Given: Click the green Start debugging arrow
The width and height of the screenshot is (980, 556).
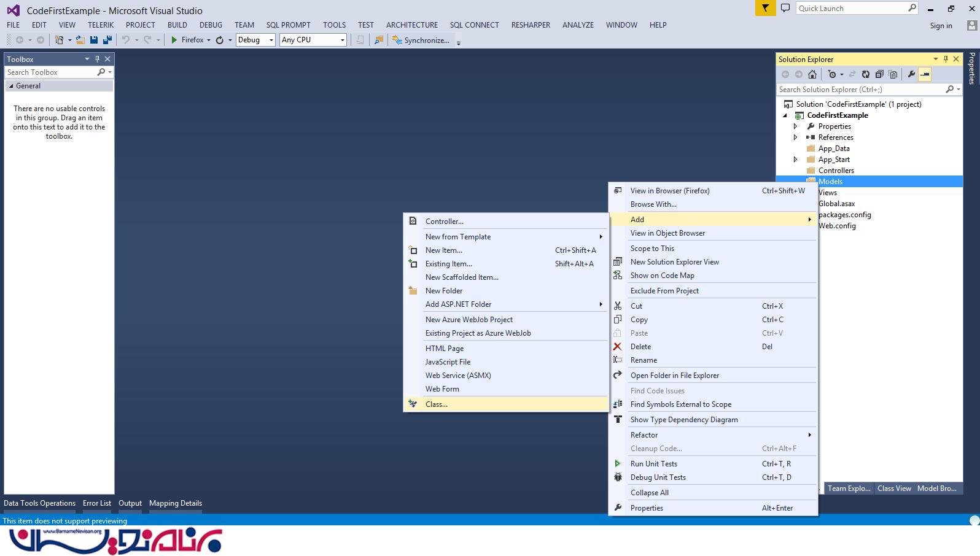Looking at the screenshot, I should tap(174, 40).
